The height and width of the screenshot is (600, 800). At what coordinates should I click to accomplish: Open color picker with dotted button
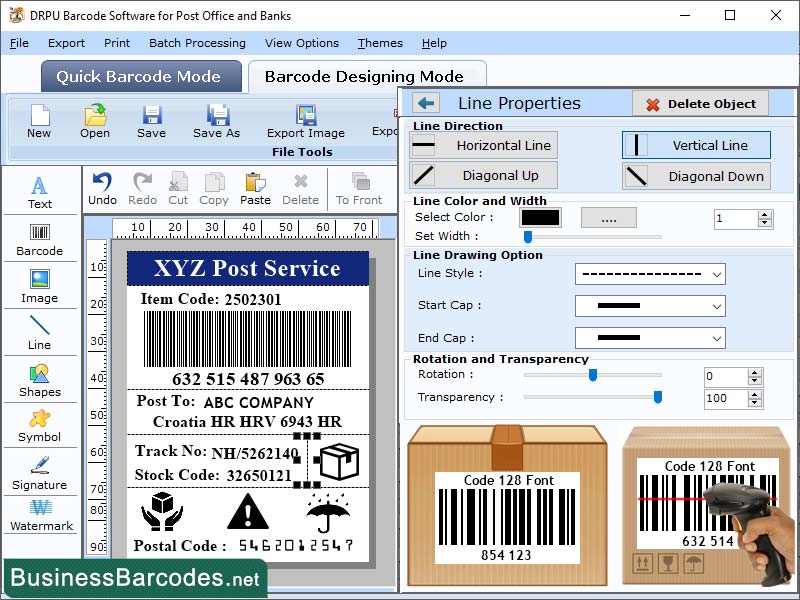click(x=609, y=218)
